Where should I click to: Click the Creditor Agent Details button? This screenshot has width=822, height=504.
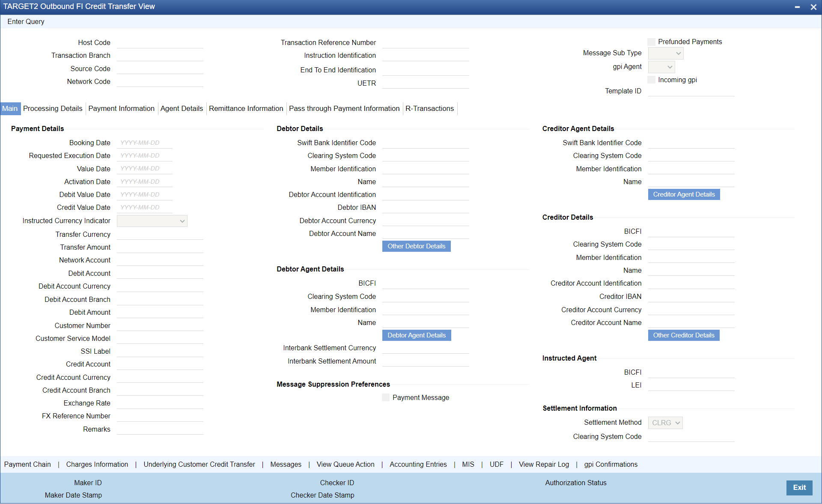point(684,194)
